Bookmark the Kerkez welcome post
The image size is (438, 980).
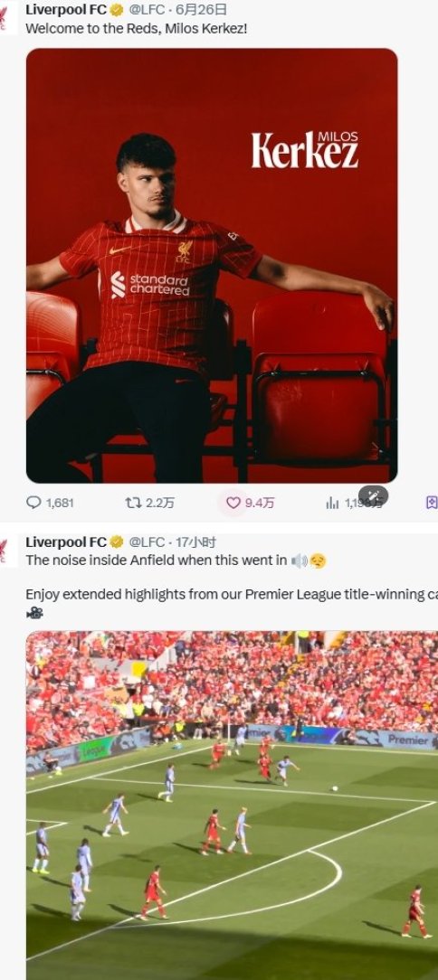(x=431, y=503)
